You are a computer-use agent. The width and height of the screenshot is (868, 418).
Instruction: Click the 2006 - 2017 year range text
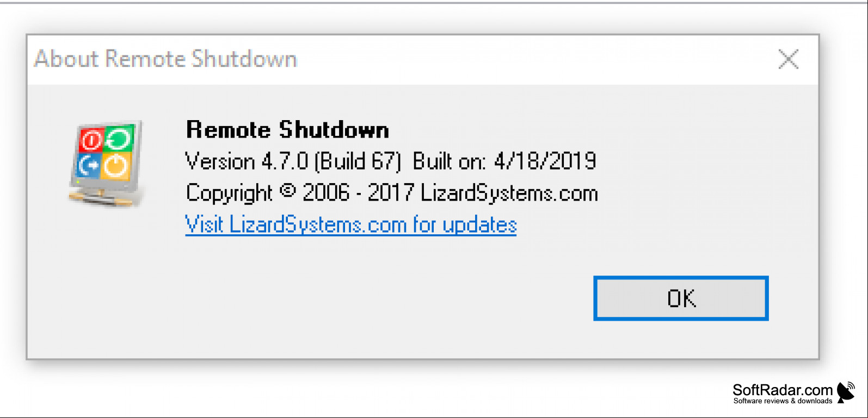(359, 193)
